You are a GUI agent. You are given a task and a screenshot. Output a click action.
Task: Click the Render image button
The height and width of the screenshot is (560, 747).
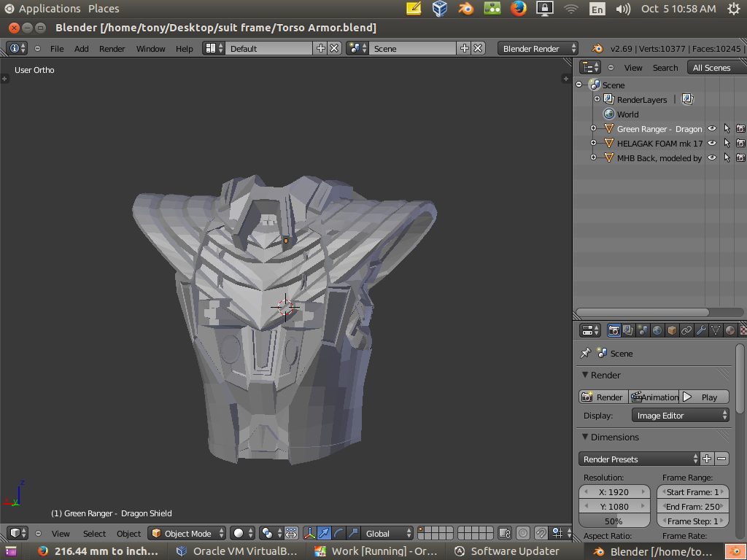pos(603,397)
